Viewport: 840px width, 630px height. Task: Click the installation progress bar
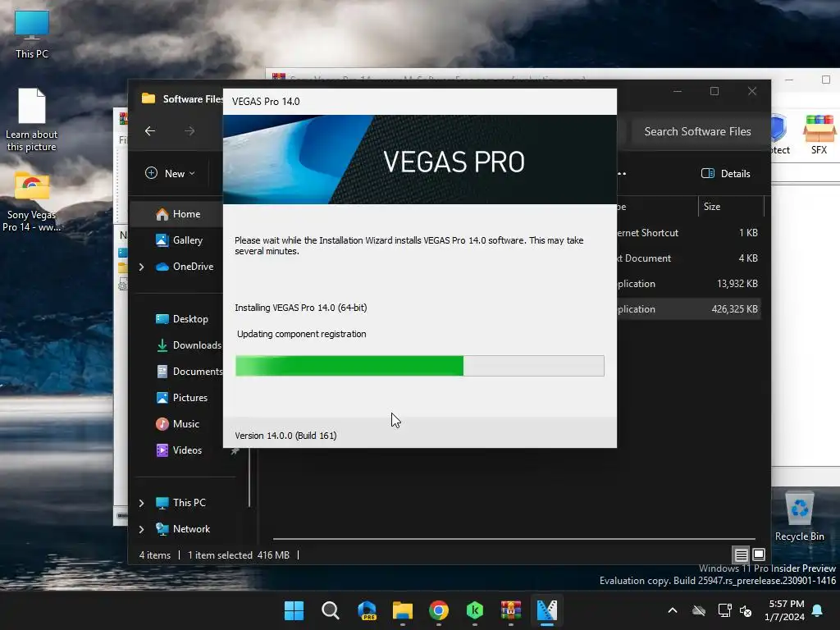click(x=419, y=366)
